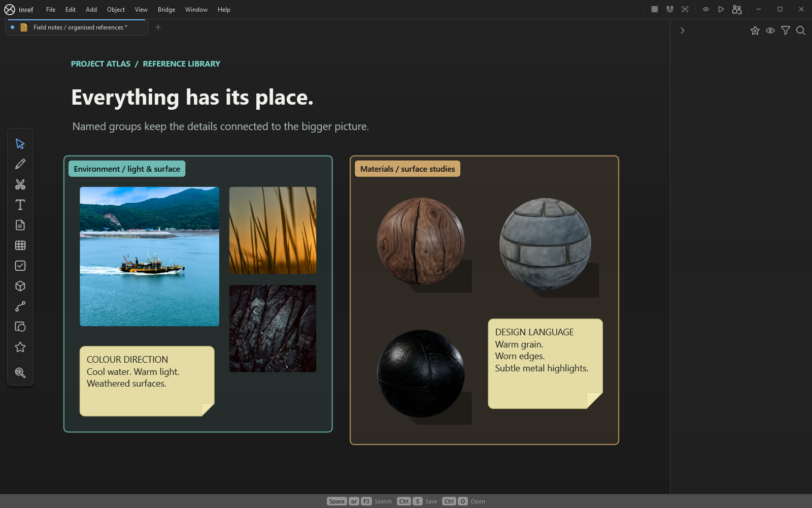The width and height of the screenshot is (812, 508).
Task: Switch to the Field notes tab
Action: (77, 27)
